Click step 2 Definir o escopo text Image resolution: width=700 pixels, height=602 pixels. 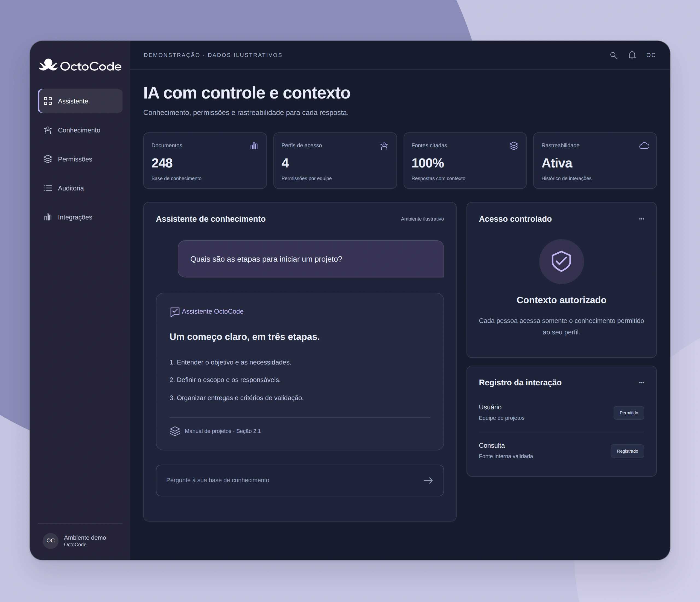coord(225,380)
